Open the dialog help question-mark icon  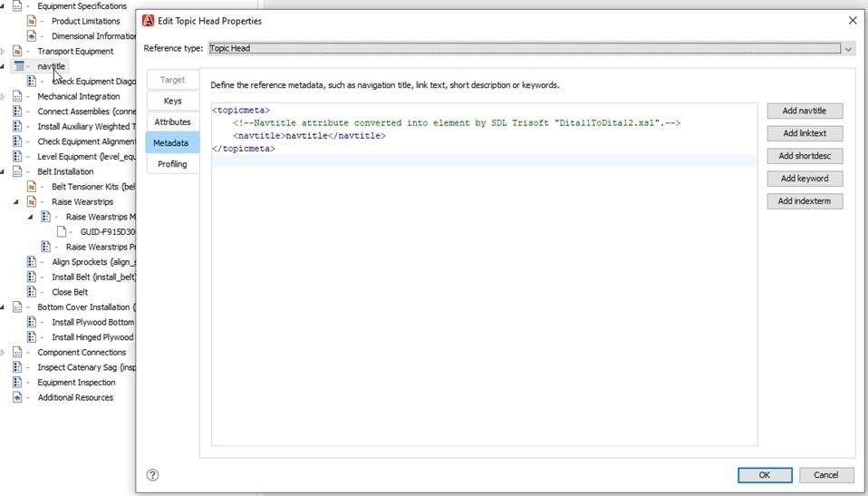click(152, 475)
